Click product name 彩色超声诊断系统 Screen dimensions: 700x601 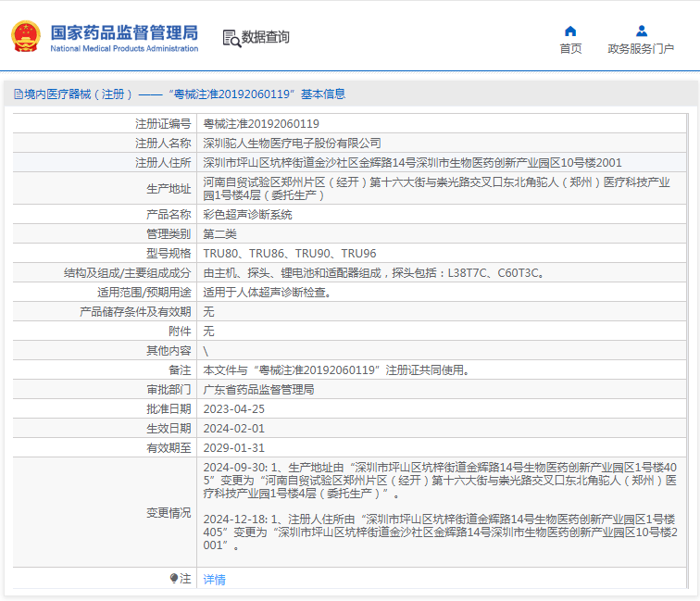pos(248,215)
